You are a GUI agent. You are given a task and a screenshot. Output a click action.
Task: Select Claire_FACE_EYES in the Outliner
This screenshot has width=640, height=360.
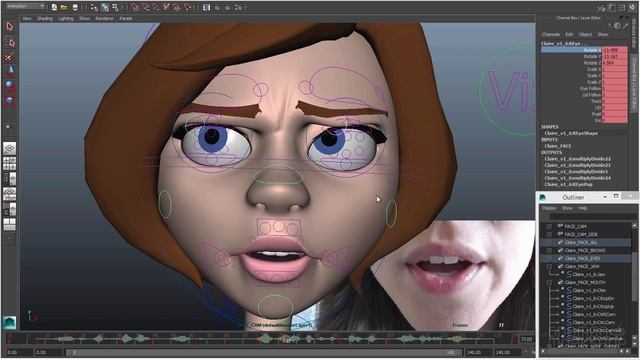tap(582, 258)
